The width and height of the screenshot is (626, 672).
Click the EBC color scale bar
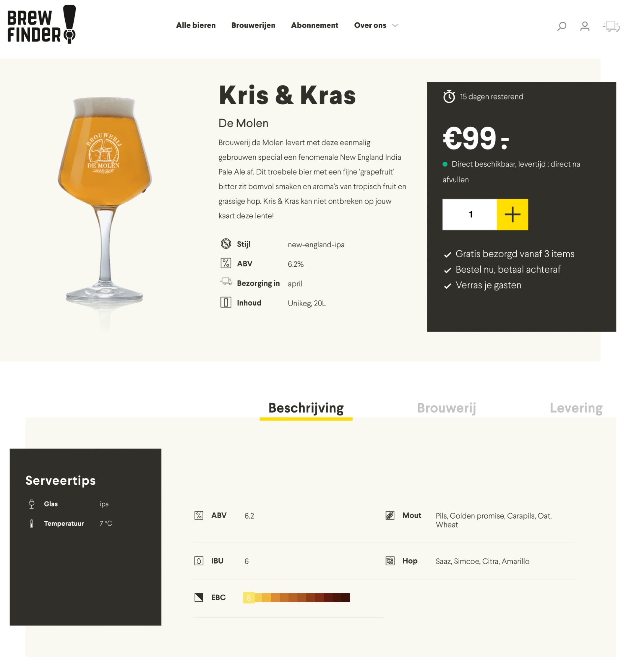296,598
